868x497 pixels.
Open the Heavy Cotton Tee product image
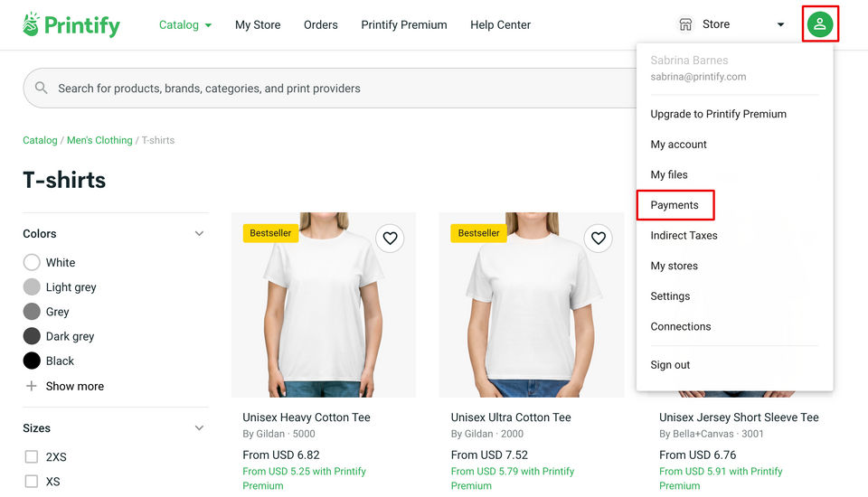click(x=324, y=305)
